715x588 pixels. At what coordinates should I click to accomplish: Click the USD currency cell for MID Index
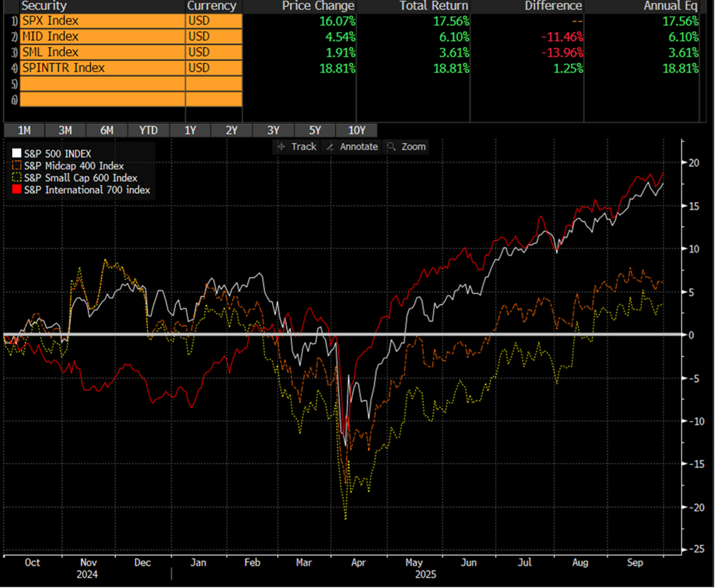click(214, 37)
